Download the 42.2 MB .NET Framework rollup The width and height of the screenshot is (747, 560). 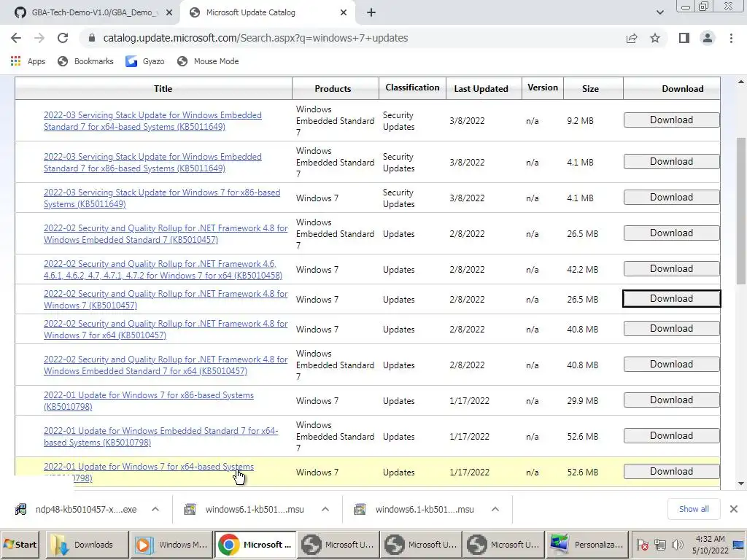671,268
